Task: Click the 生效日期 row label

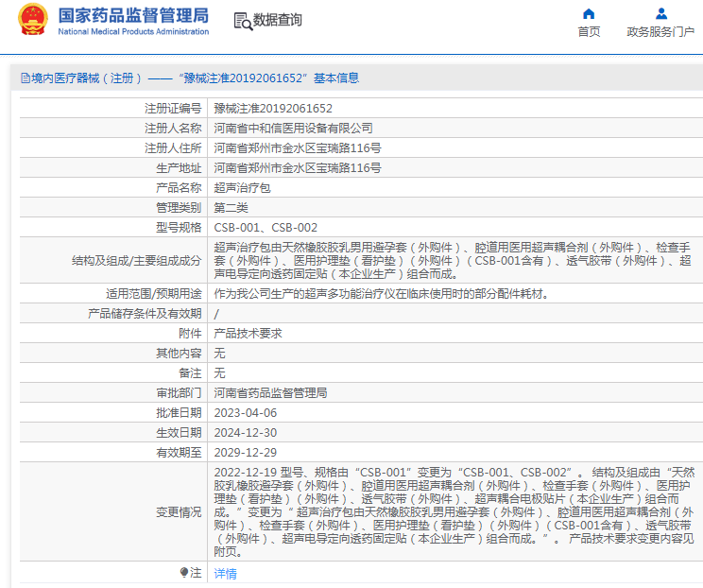Action: click(x=179, y=432)
